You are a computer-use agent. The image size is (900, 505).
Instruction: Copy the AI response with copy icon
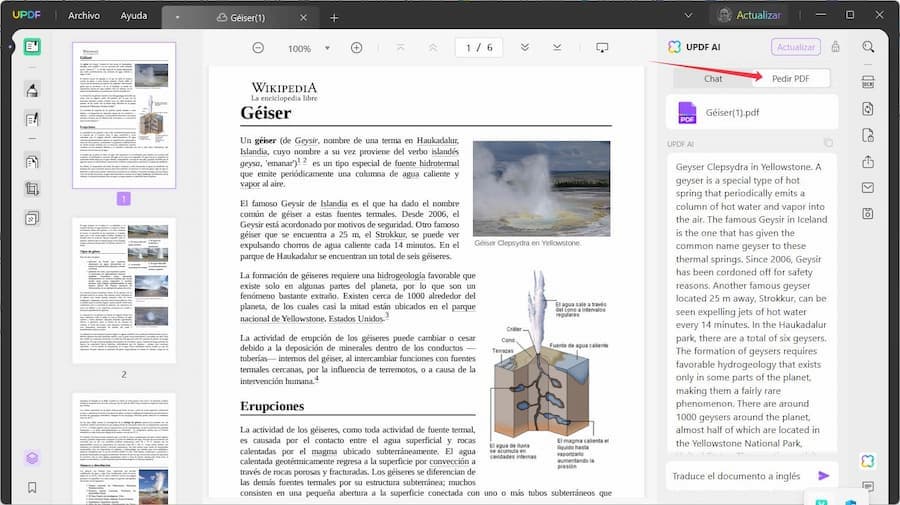point(828,143)
